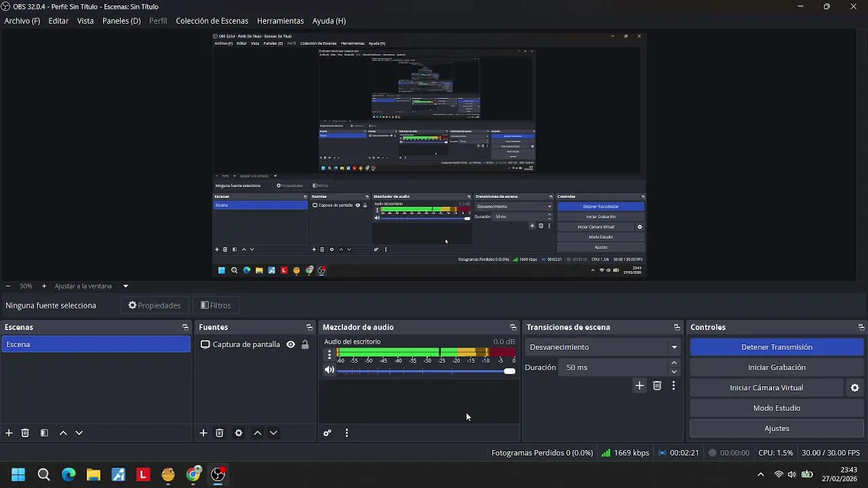Adjust the Audio del escritorio volume slider

click(x=426, y=371)
